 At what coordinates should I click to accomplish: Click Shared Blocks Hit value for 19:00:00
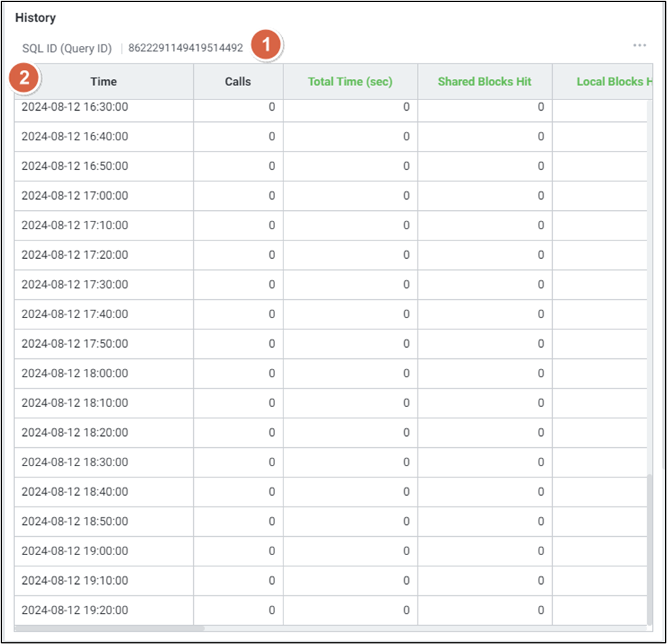point(541,551)
